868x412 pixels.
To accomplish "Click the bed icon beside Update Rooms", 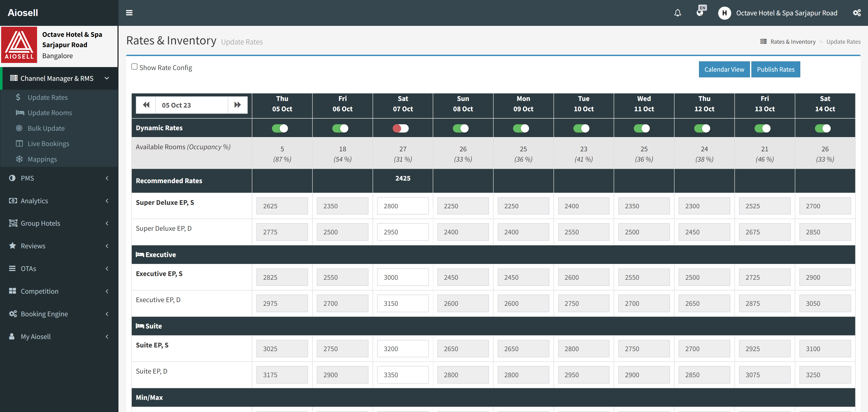I will coord(20,113).
